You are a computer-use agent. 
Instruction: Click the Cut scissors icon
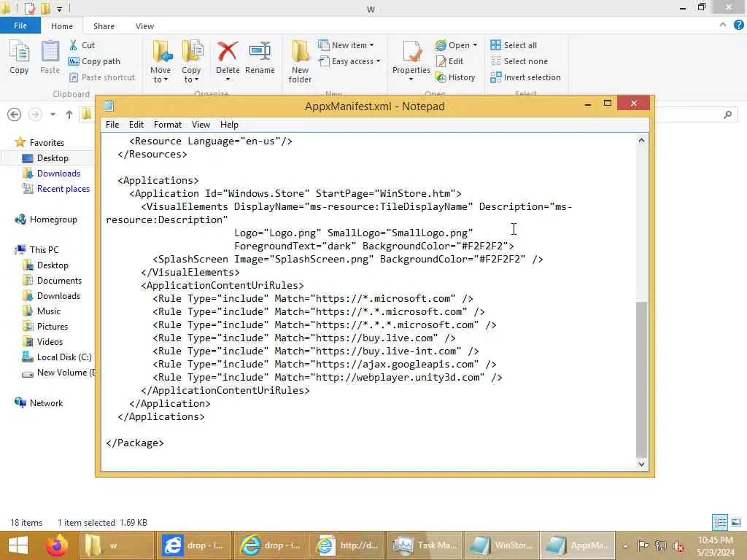click(x=74, y=45)
